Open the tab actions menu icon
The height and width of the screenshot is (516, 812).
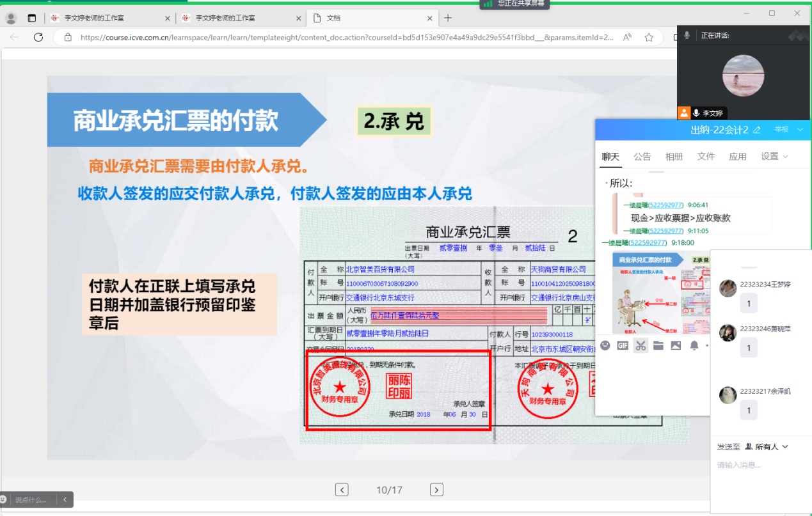click(x=32, y=18)
